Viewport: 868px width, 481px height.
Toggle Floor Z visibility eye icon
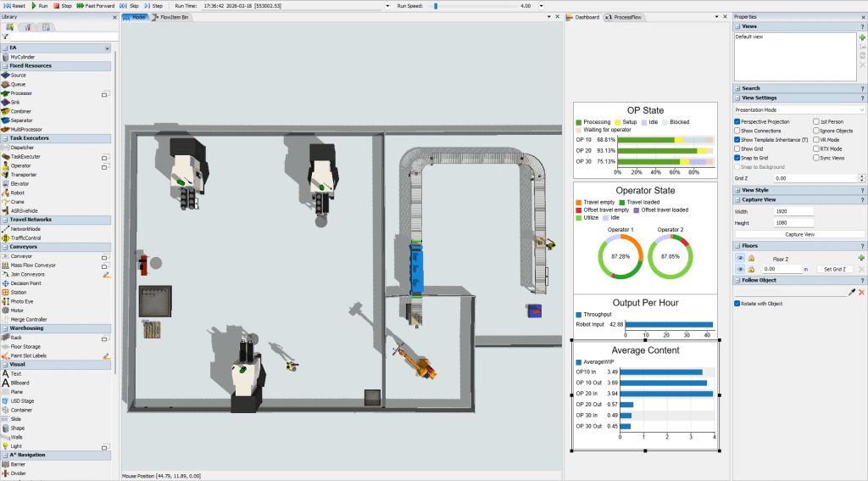[x=739, y=257]
